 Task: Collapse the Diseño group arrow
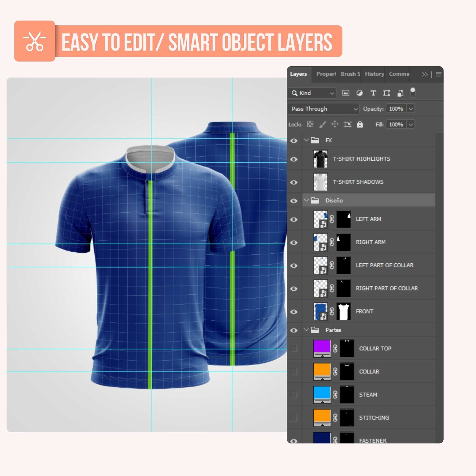[306, 200]
